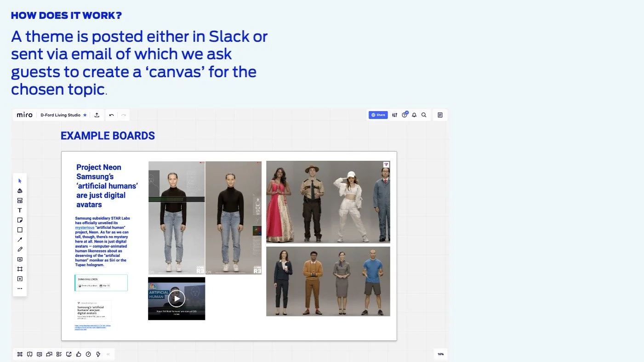Select the cursor selection tool
This screenshot has height=362, width=644.
[x=20, y=181]
